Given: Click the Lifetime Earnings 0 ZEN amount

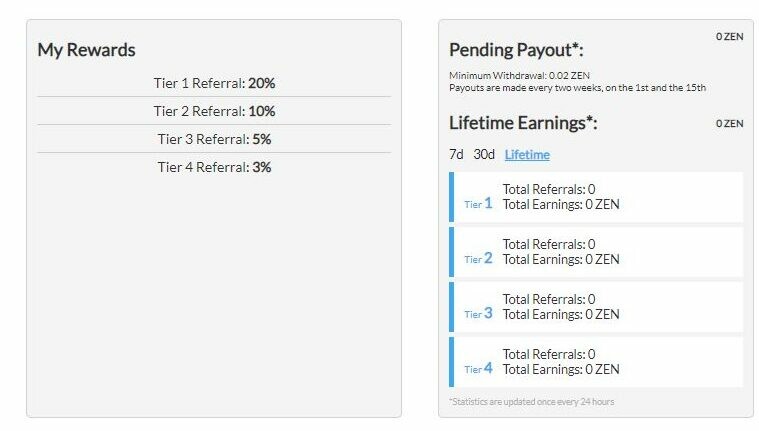Looking at the screenshot, I should pos(729,124).
